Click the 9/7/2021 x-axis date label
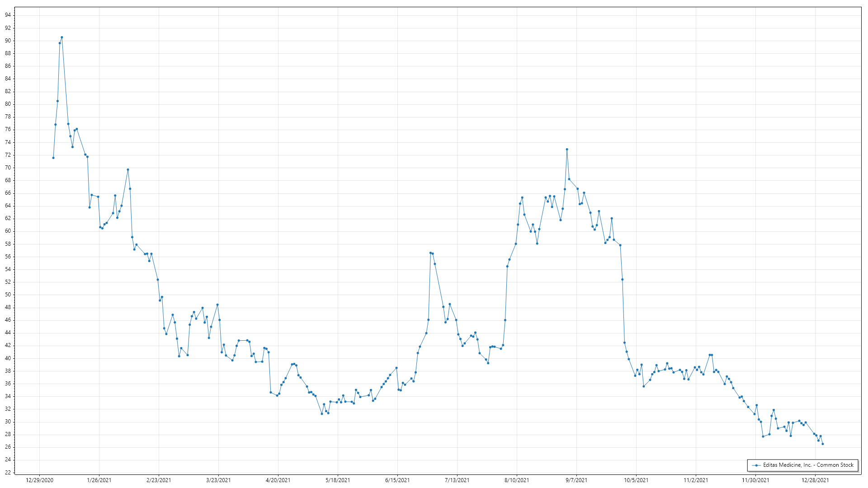The width and height of the screenshot is (868, 488). pos(576,480)
